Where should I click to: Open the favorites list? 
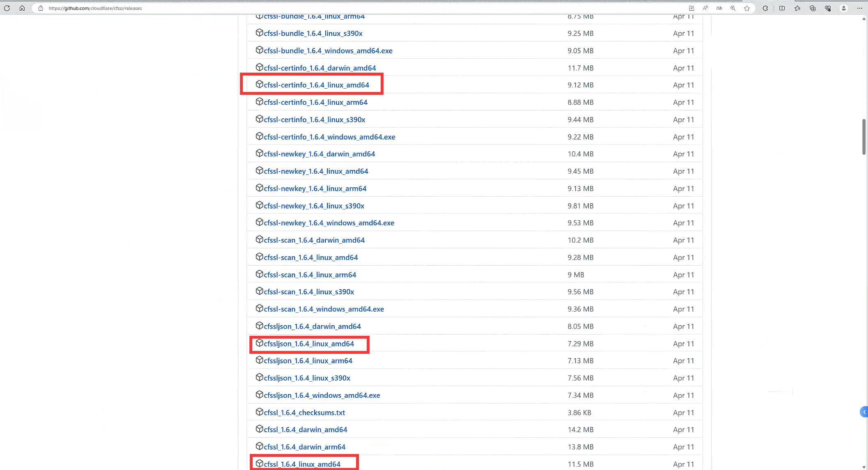coord(797,8)
